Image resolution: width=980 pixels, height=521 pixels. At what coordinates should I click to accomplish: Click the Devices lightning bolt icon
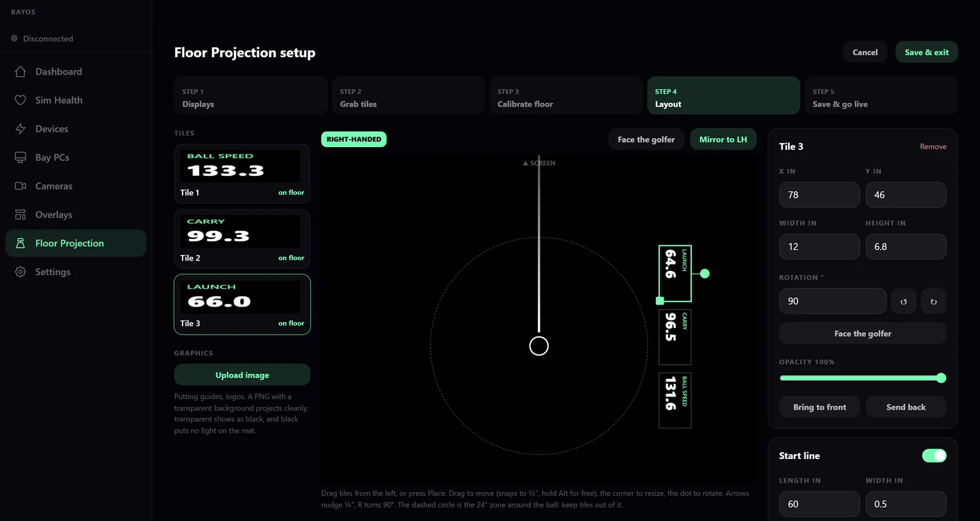tap(20, 129)
